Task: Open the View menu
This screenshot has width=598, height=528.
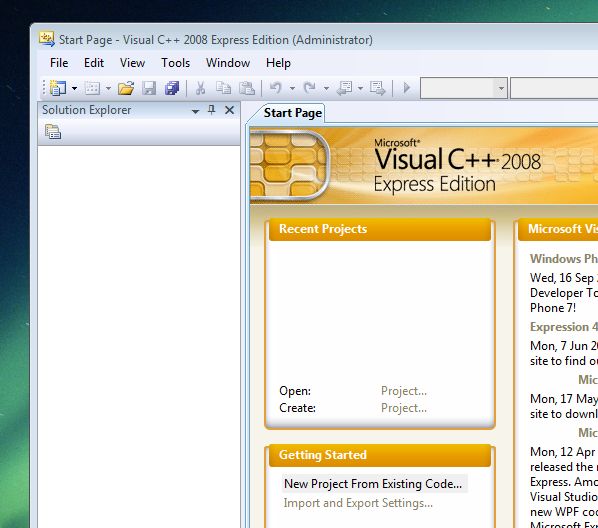Action: tap(132, 63)
